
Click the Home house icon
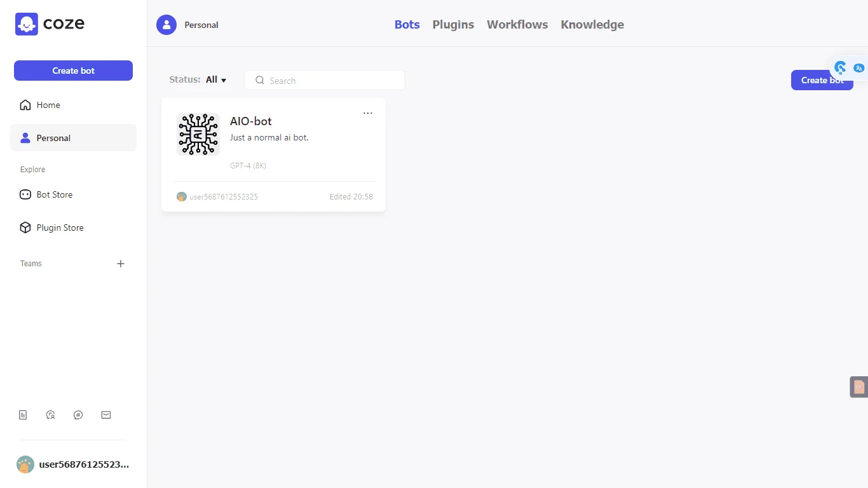click(25, 105)
